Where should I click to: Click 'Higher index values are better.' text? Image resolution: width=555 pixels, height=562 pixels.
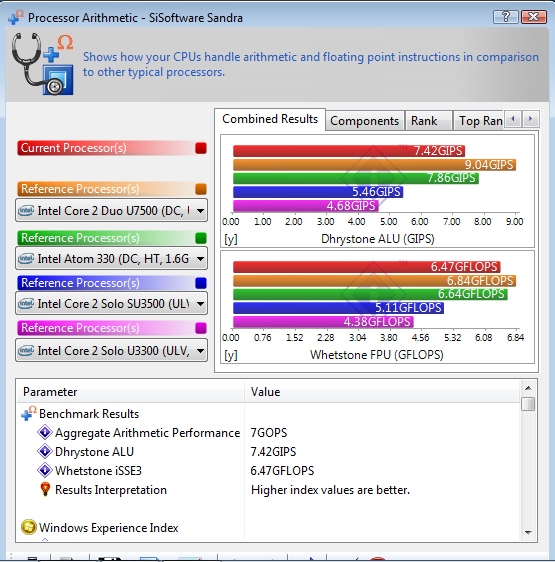pos(330,490)
